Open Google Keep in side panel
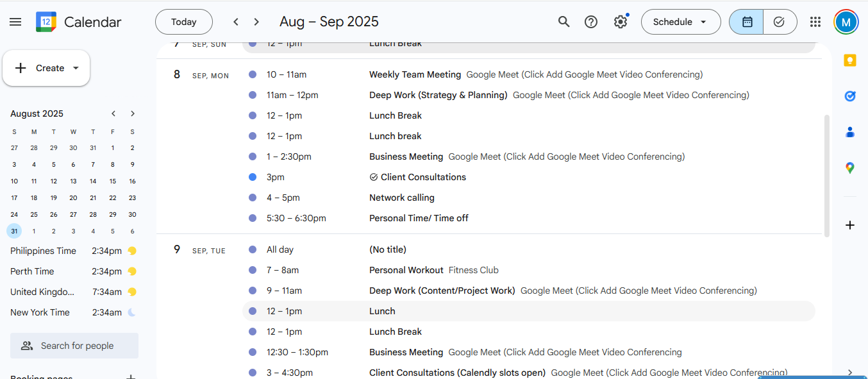Screen dimensions: 868x379 coord(850,61)
